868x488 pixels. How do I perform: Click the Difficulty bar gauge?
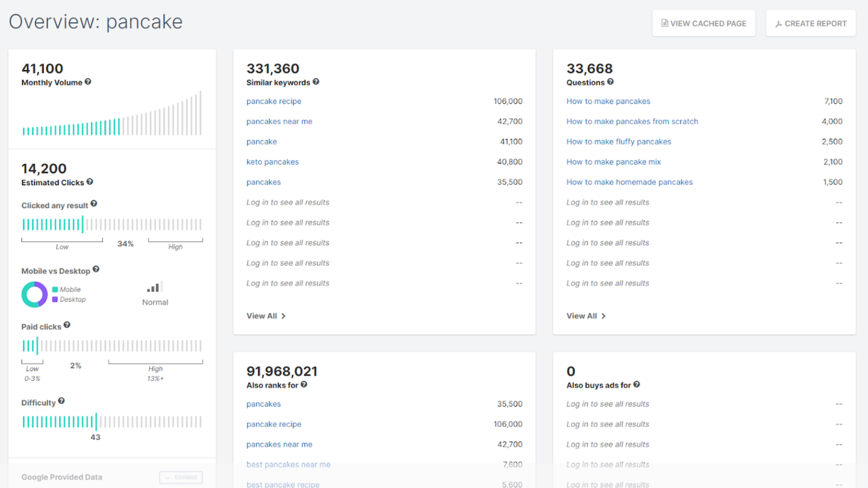(x=112, y=421)
